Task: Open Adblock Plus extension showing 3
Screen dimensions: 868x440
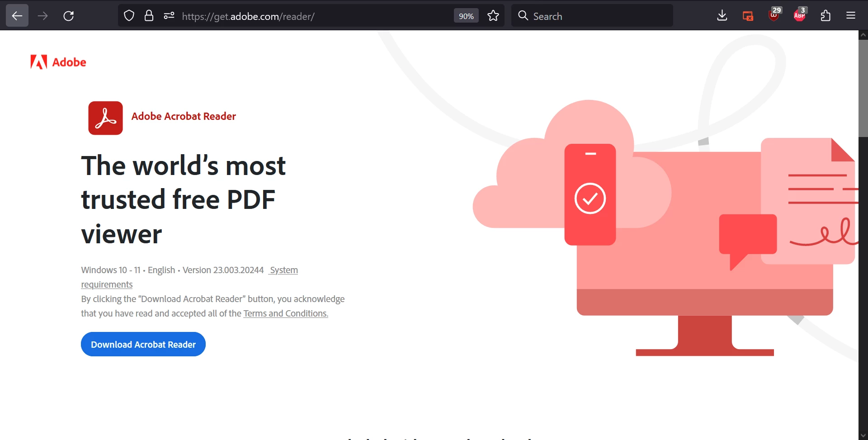Action: pyautogui.click(x=800, y=15)
